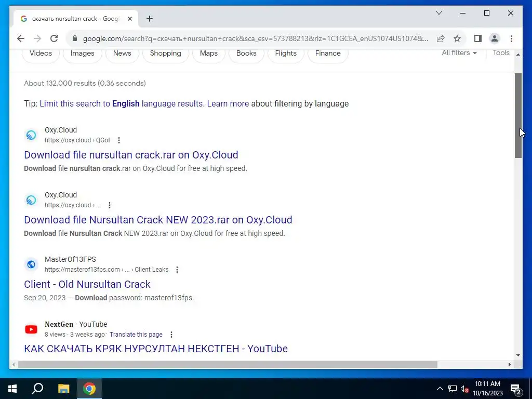The image size is (532, 399).
Task: Share this page using the share icon
Action: (x=441, y=38)
